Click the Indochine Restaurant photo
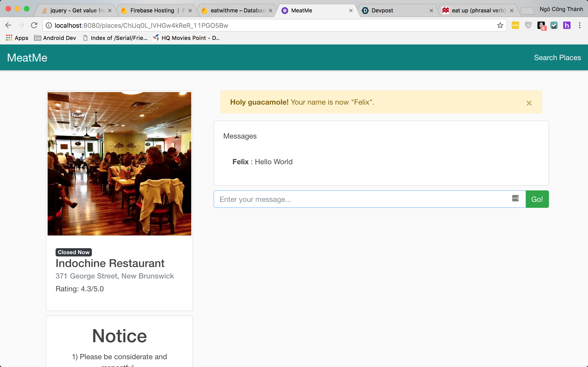 point(119,164)
